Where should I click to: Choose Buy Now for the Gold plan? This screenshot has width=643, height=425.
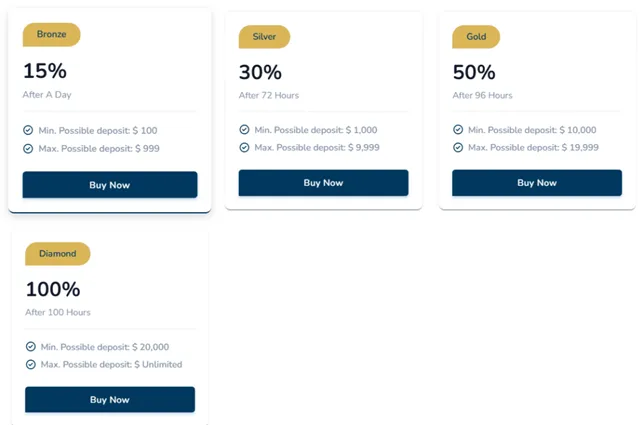click(537, 183)
